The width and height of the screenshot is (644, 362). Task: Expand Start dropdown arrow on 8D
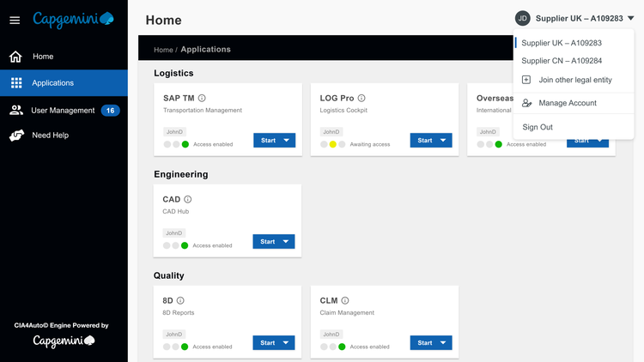coord(286,343)
